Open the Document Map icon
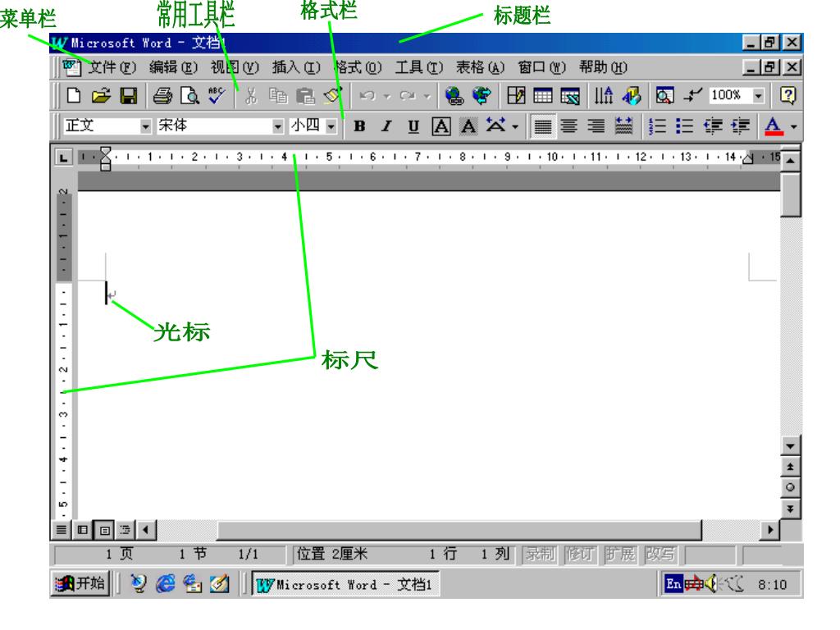Viewport: 840px width, 630px height. pyautogui.click(x=664, y=96)
